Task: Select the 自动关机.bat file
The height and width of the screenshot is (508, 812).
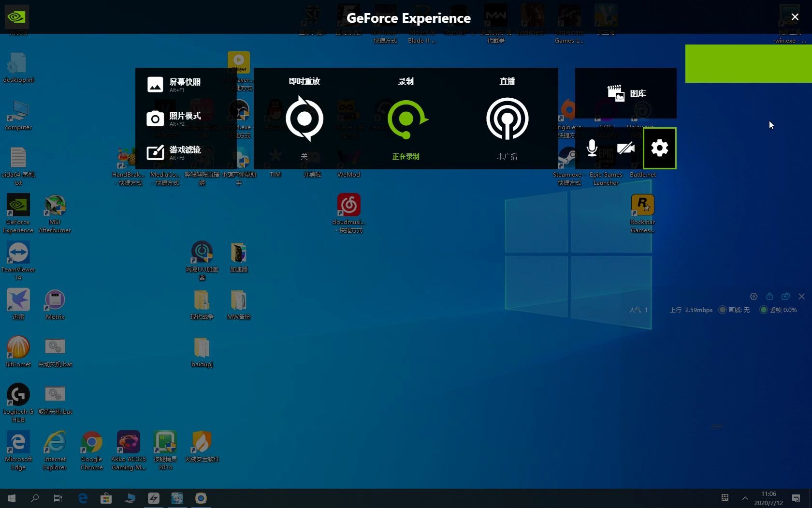Action: click(55, 352)
